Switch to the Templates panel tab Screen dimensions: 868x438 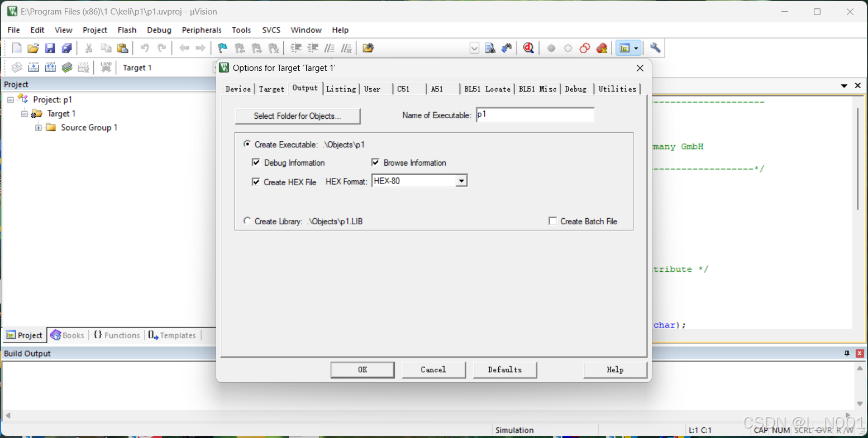coord(172,335)
